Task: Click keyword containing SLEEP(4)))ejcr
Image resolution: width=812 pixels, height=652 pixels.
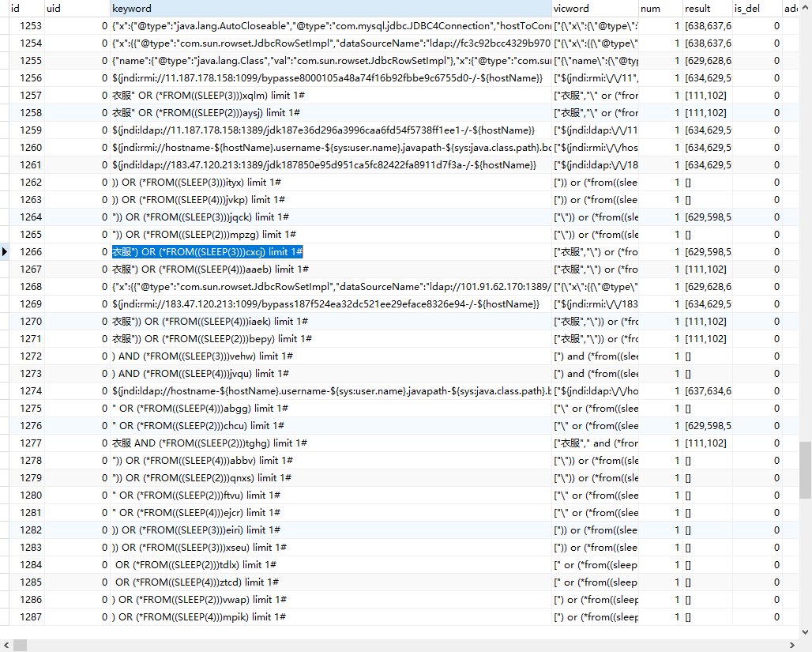Action: (x=331, y=513)
